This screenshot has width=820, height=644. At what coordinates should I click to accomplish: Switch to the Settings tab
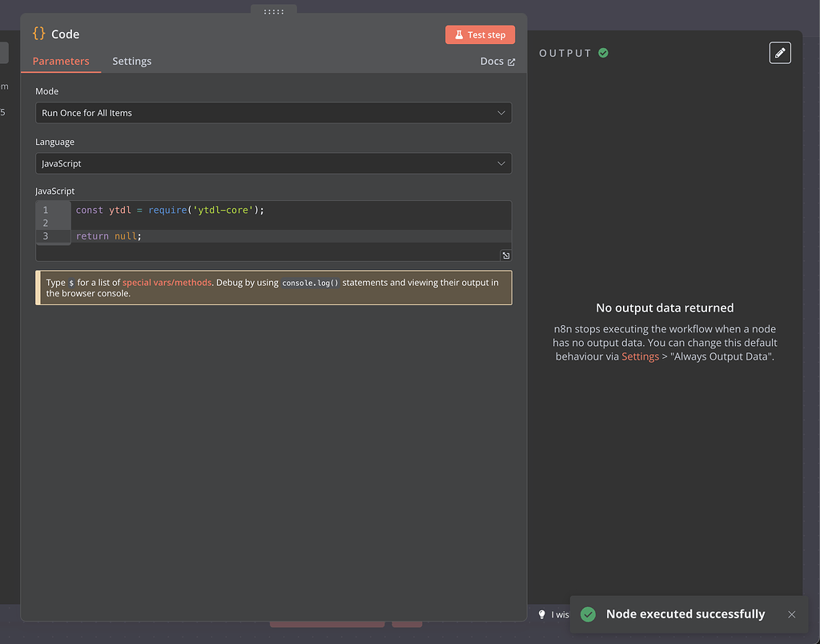pos(131,61)
